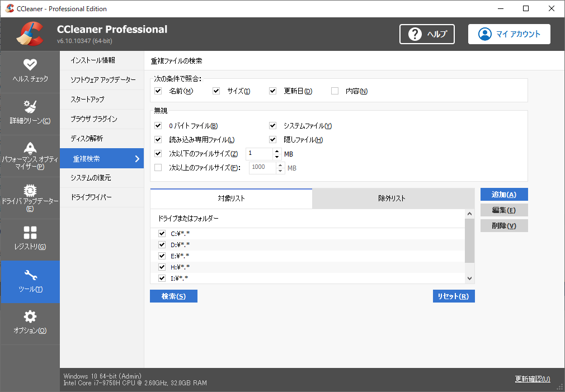Open the 詳細クリーン(C) section
The image size is (565, 392).
[30, 114]
